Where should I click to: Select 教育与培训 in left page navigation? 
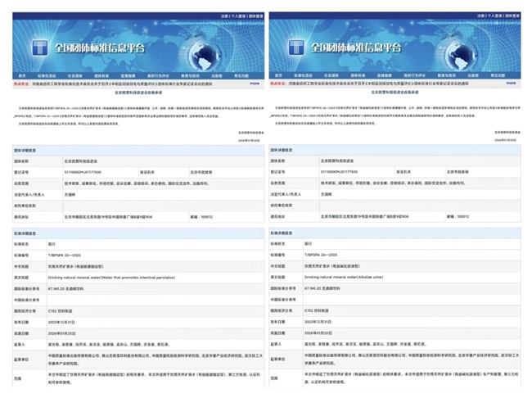(x=190, y=75)
